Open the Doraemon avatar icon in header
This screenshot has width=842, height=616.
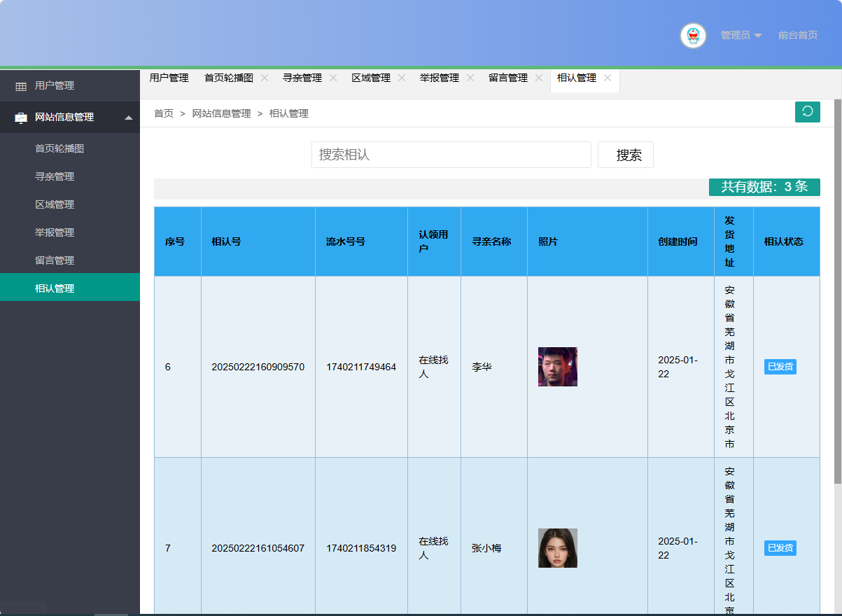[x=692, y=36]
